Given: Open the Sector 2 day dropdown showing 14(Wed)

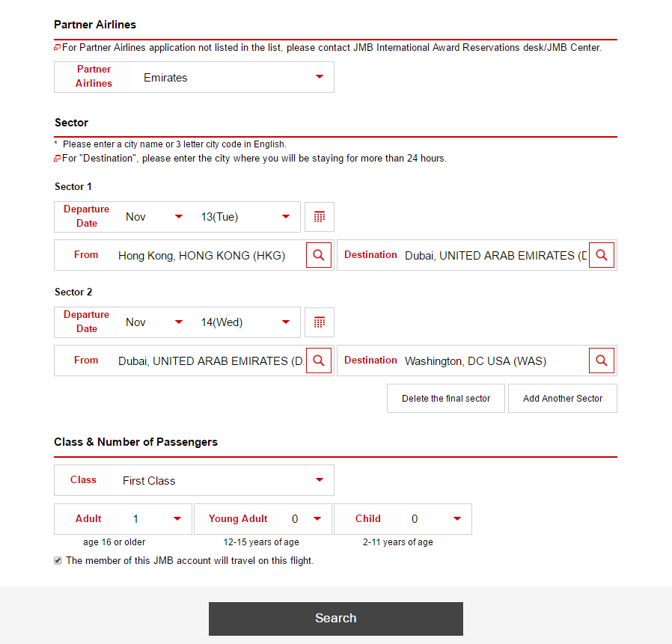Looking at the screenshot, I should tap(245, 322).
